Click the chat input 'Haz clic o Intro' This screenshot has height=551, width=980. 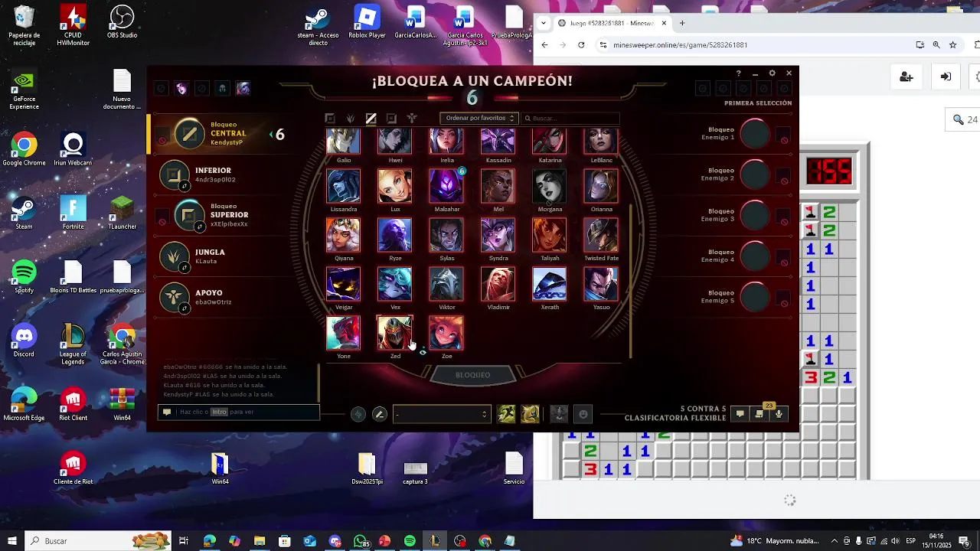click(239, 412)
